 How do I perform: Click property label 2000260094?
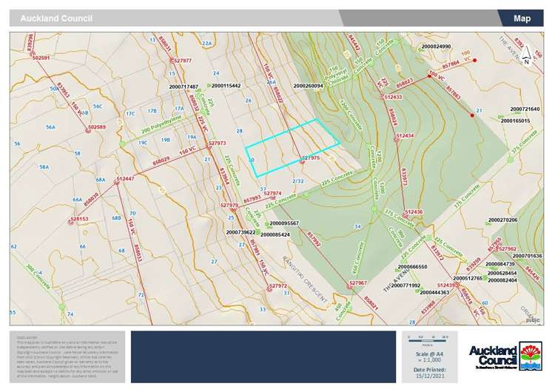coord(309,86)
